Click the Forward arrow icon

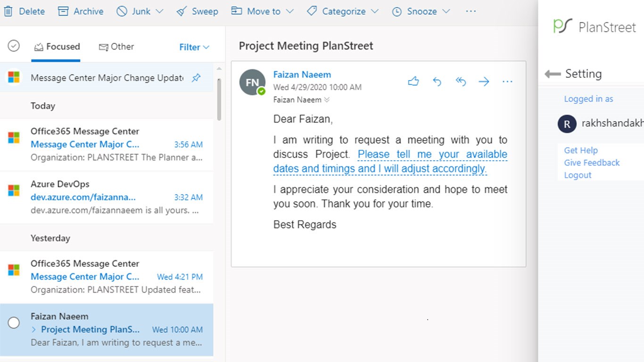click(x=484, y=82)
